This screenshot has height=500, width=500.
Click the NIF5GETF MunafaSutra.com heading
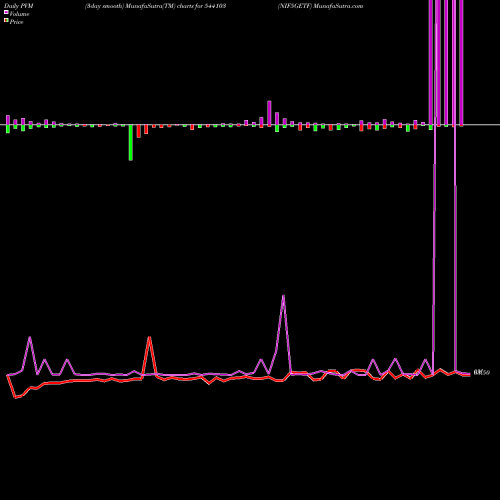click(x=320, y=6)
